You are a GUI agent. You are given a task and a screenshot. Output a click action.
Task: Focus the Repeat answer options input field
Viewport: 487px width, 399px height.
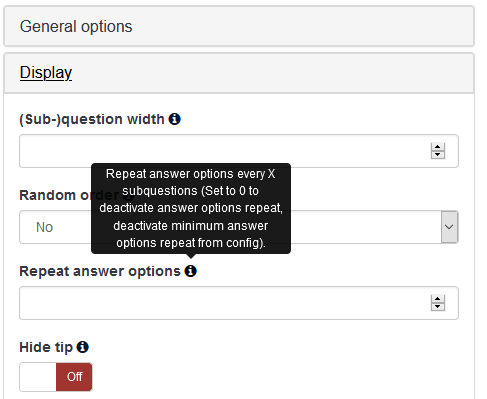[239, 303]
